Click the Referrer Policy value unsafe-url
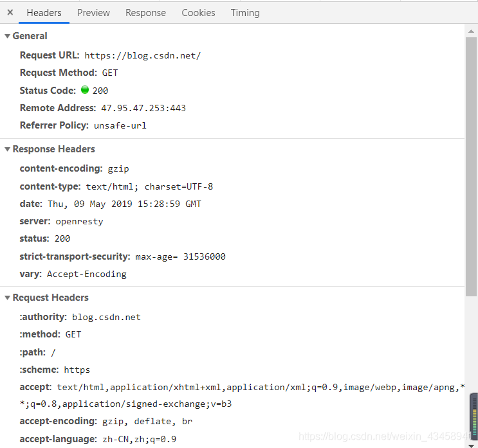The image size is (478, 448). coord(120,126)
